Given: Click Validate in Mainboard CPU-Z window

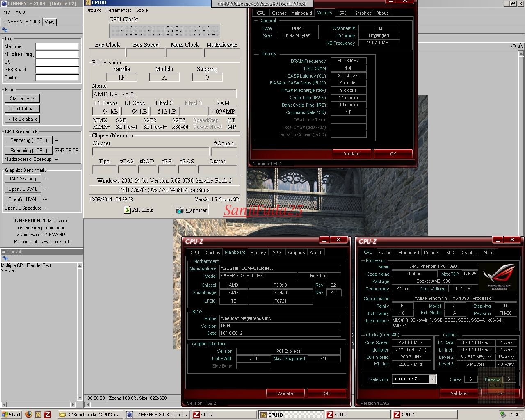Looking at the screenshot, I should click(285, 393).
